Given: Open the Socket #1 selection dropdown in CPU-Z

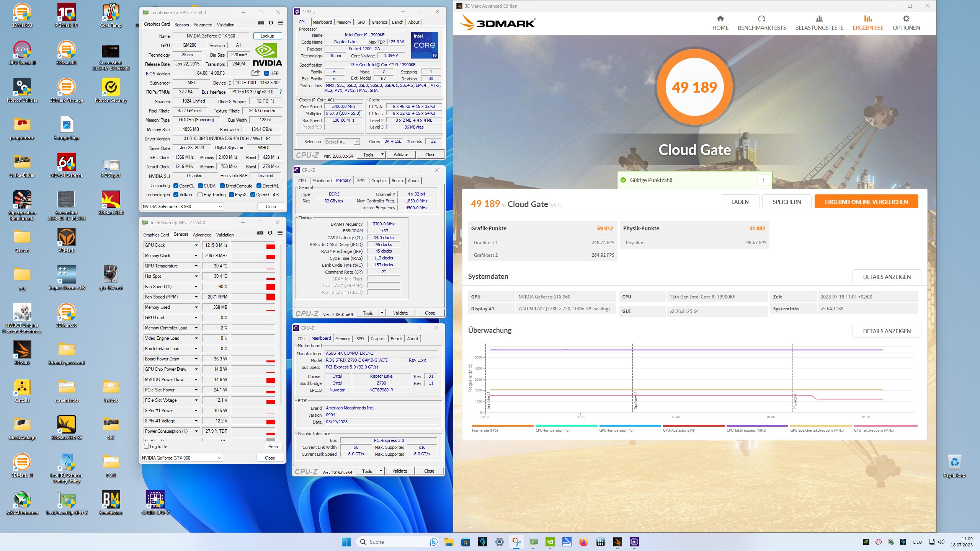Looking at the screenshot, I should (x=342, y=142).
